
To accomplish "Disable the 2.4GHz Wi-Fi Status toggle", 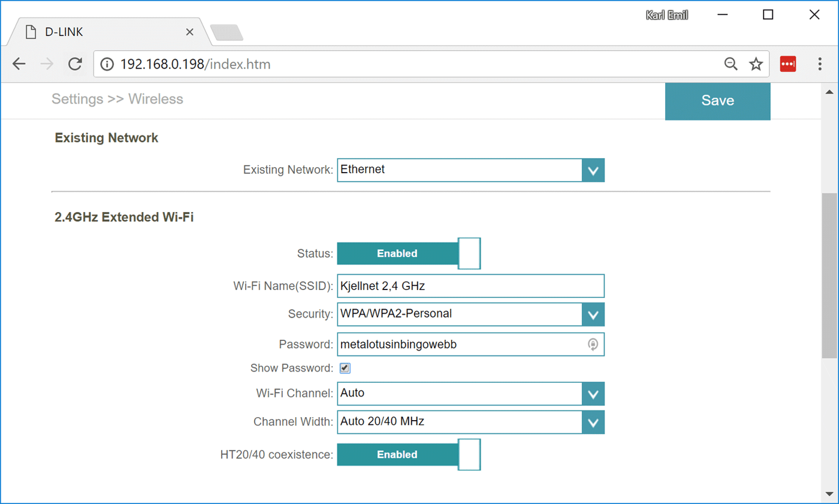I will tap(409, 253).
